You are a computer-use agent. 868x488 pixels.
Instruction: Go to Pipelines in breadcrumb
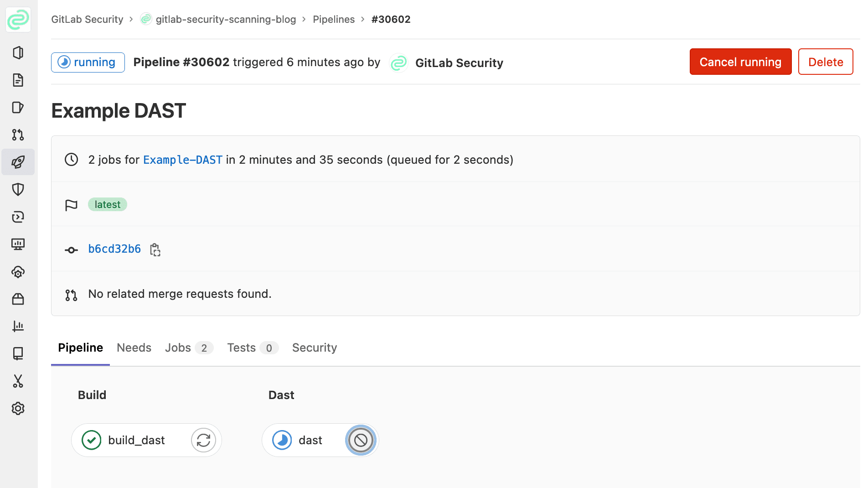(333, 19)
